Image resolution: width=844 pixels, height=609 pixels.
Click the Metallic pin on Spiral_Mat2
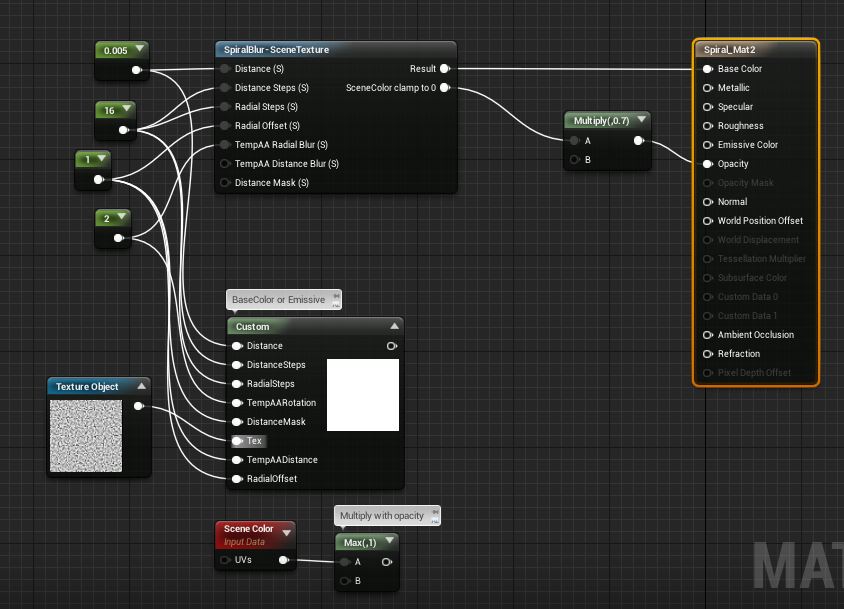708,88
